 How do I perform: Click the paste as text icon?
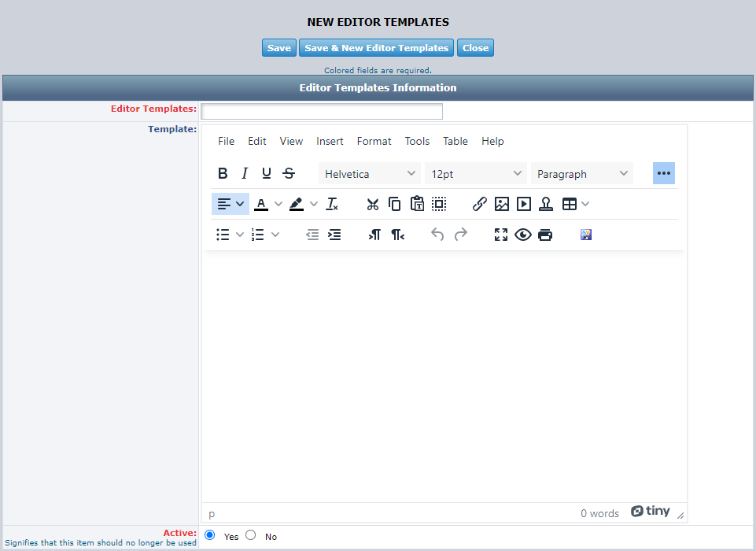(x=417, y=204)
